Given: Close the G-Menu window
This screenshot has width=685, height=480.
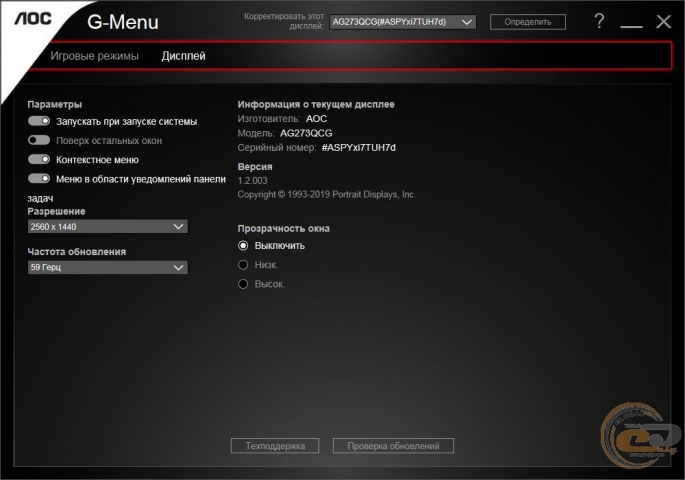Looking at the screenshot, I should point(663,21).
